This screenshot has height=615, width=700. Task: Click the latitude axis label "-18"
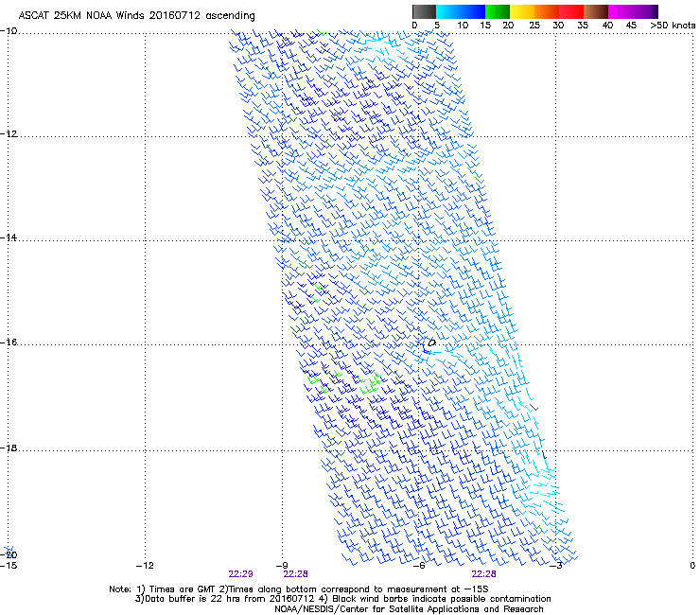click(9, 448)
